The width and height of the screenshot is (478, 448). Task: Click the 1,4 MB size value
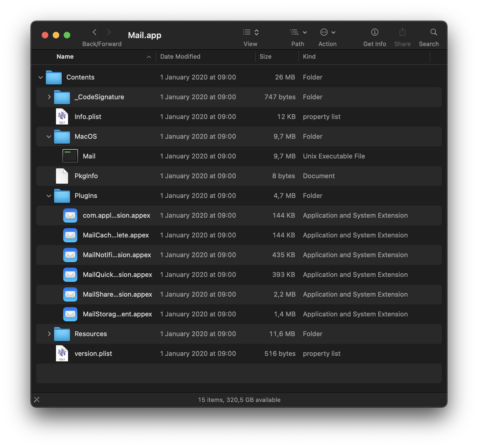tap(285, 314)
